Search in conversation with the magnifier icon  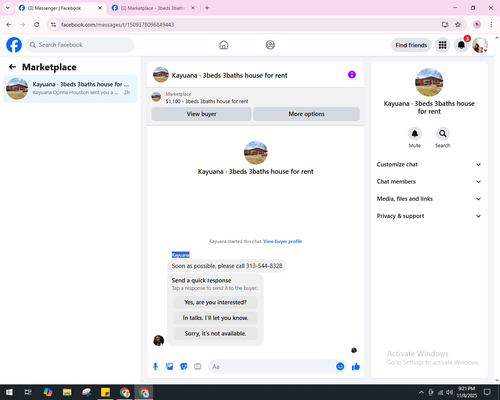pos(442,134)
